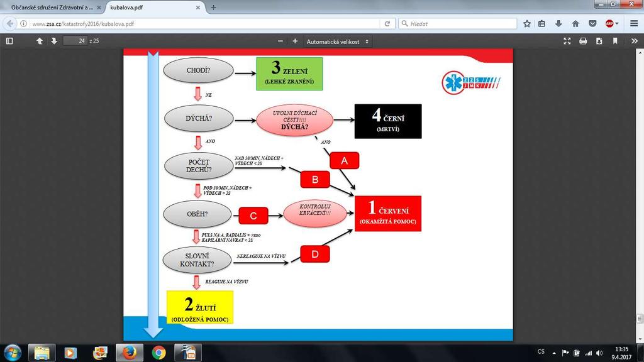This screenshot has height=362, width=644.
Task: Click the red box labeled D
Action: [315, 254]
